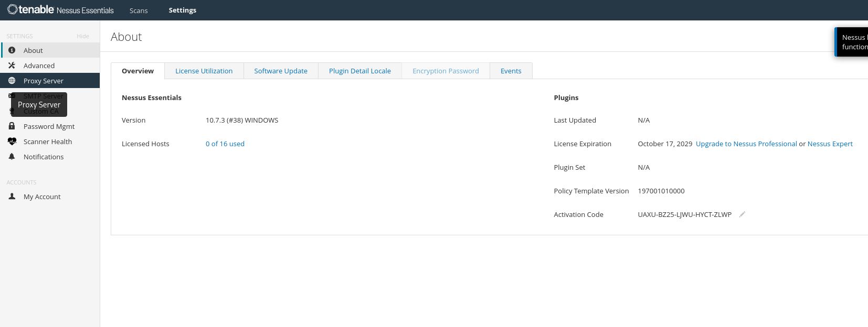Open Scanner Health page
This screenshot has width=868, height=327.
point(50,141)
